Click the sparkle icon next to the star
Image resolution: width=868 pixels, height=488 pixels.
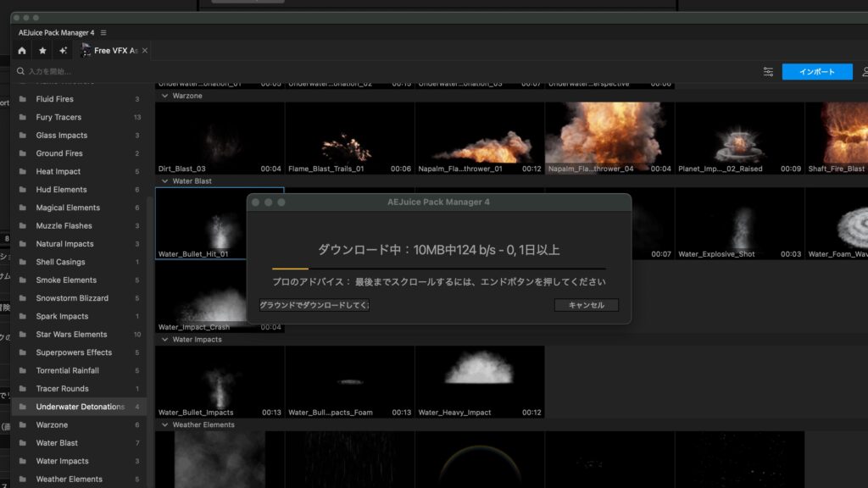tap(63, 50)
